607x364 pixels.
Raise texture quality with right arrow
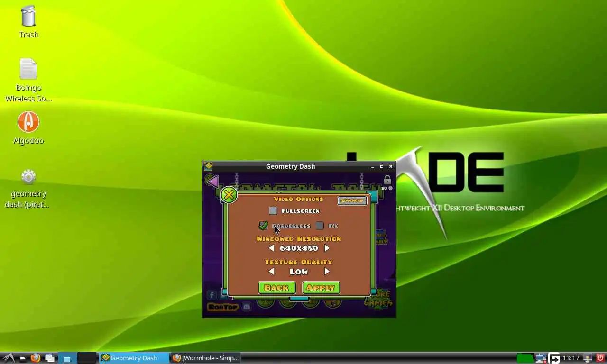coord(327,272)
